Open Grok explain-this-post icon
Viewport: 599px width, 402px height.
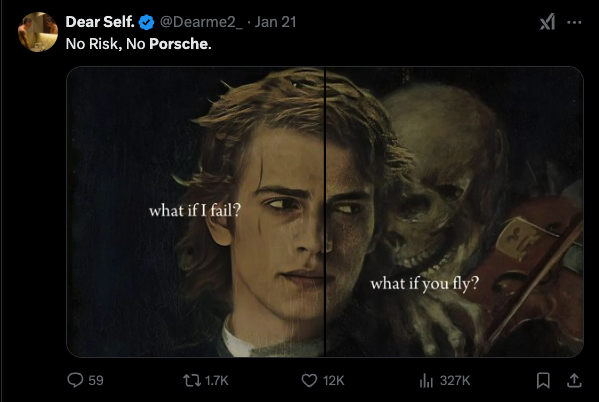pos(547,22)
